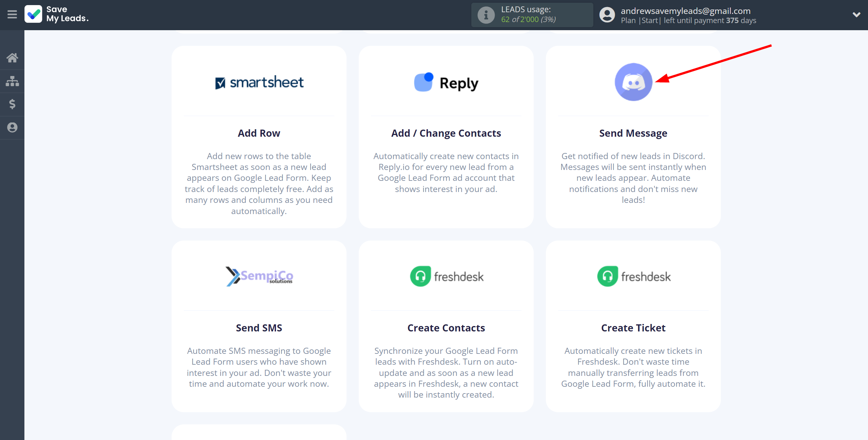Click the Freshdesk tickets description text
Screen dimensions: 868x440
tap(633, 367)
